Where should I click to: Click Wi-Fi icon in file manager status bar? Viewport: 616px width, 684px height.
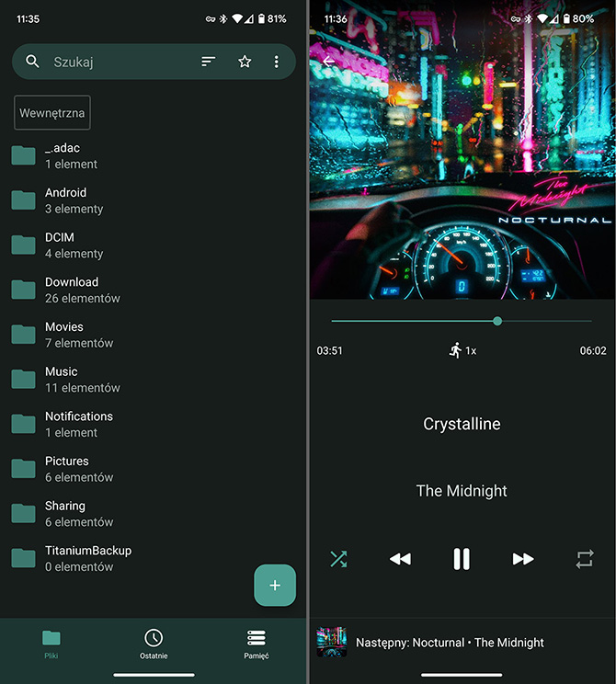click(237, 18)
